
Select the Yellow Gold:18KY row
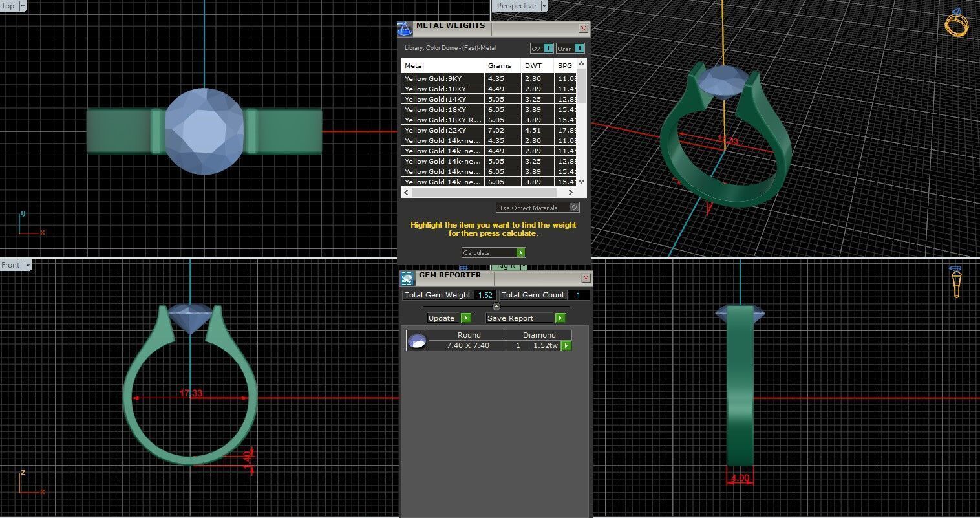pos(489,109)
